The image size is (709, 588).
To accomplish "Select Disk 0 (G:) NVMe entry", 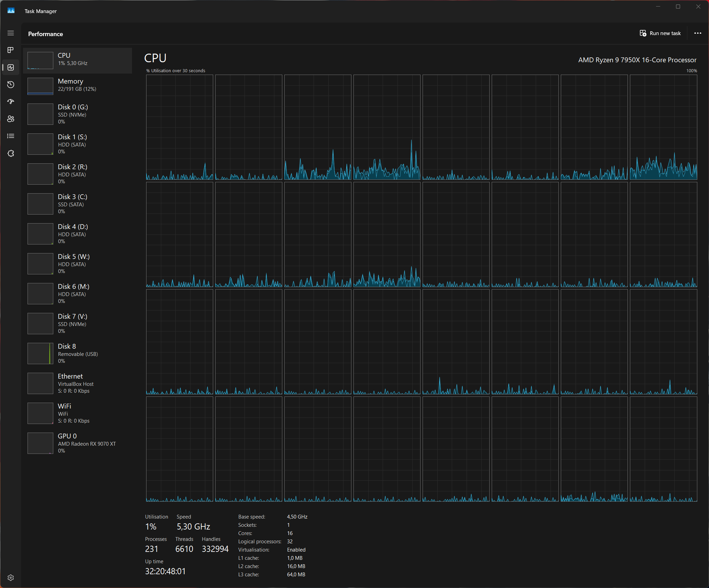I will click(x=77, y=114).
